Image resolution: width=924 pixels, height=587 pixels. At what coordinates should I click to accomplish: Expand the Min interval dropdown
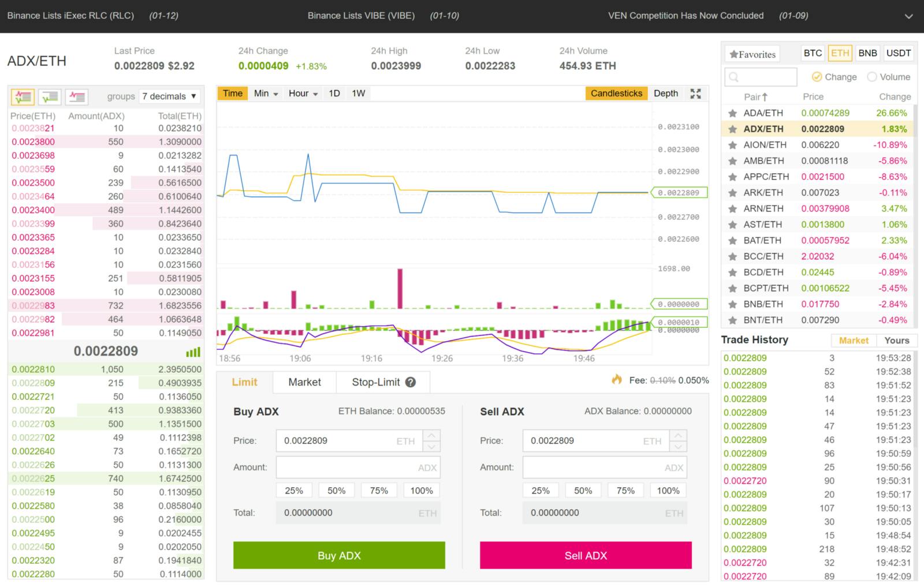(265, 93)
